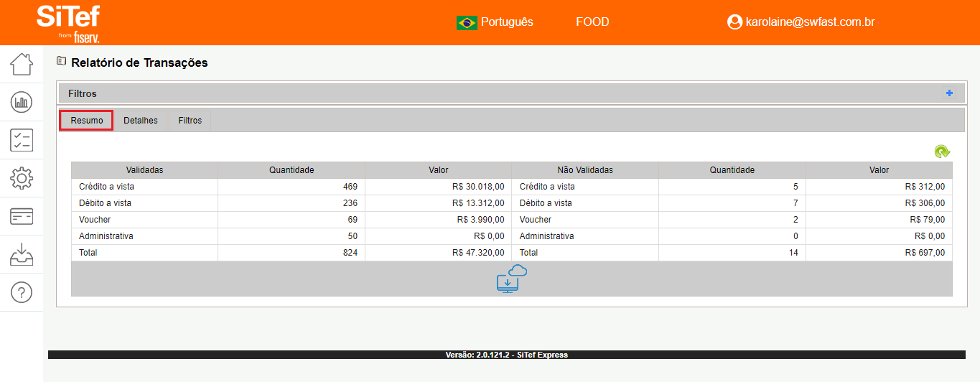Open the settings gear in the sidebar
Viewport: 980px width, 382px height.
[x=22, y=178]
